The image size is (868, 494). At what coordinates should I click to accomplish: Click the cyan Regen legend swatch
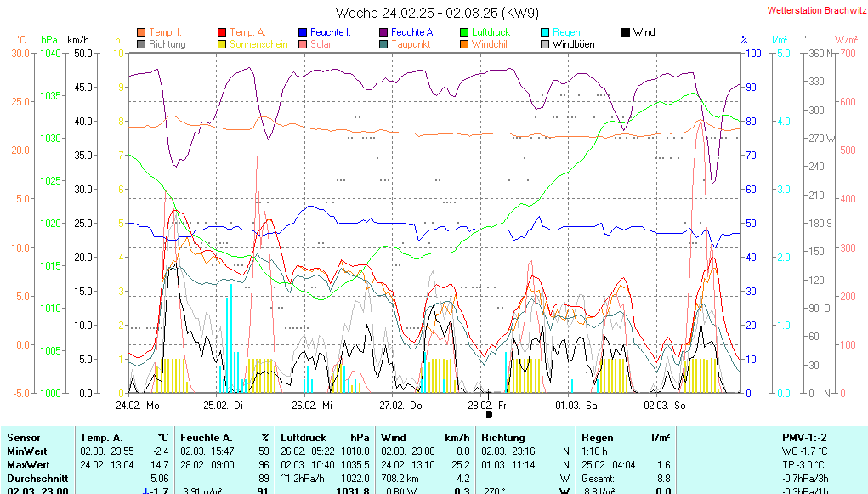pyautogui.click(x=545, y=32)
